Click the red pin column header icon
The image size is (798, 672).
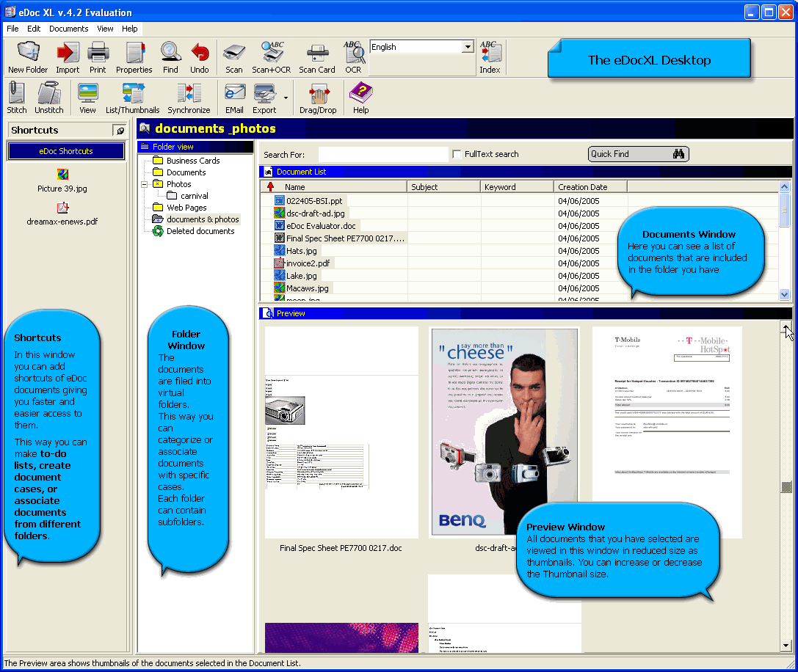click(270, 186)
